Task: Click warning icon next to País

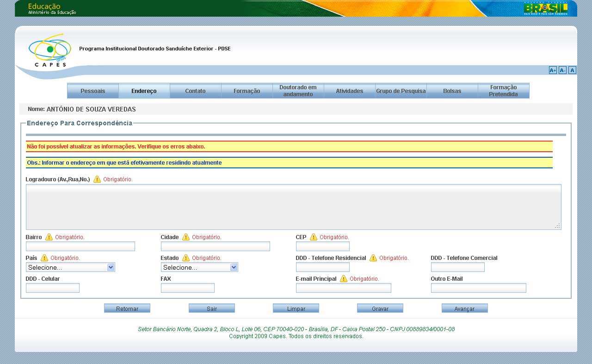Action: point(44,258)
